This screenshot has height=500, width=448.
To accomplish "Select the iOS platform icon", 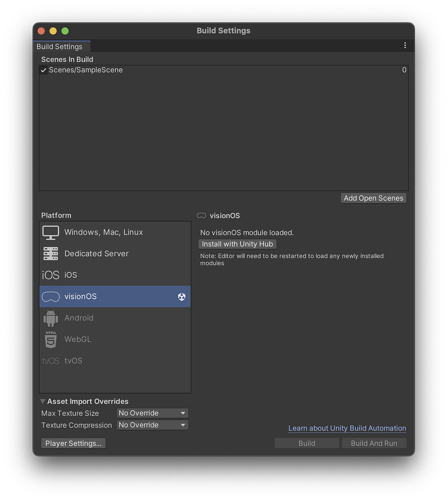I will click(x=50, y=275).
